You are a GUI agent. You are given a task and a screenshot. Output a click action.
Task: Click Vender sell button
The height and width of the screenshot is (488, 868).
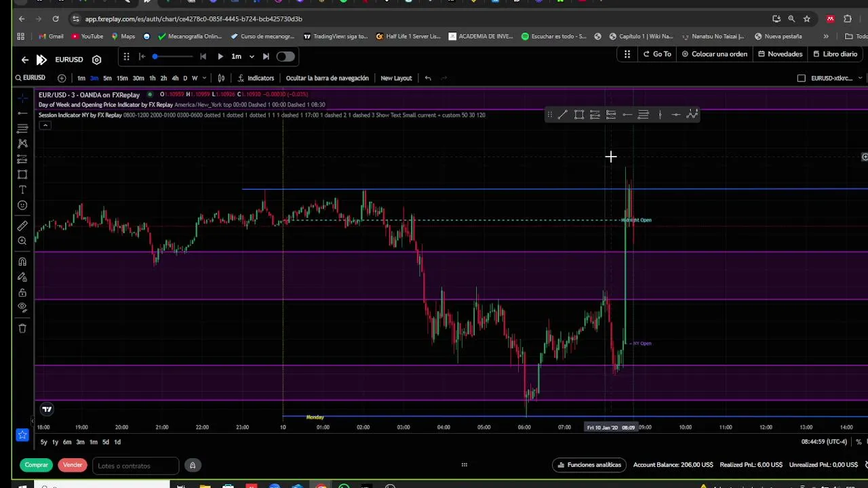click(x=73, y=465)
